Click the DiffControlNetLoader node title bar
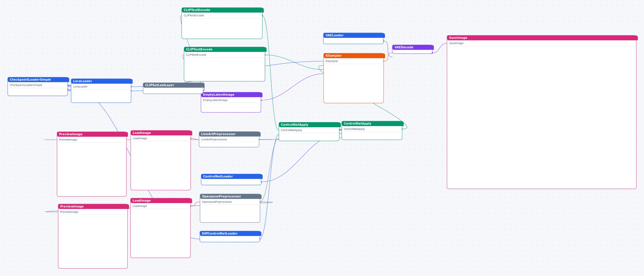This screenshot has width=644, height=276. pyautogui.click(x=231, y=233)
